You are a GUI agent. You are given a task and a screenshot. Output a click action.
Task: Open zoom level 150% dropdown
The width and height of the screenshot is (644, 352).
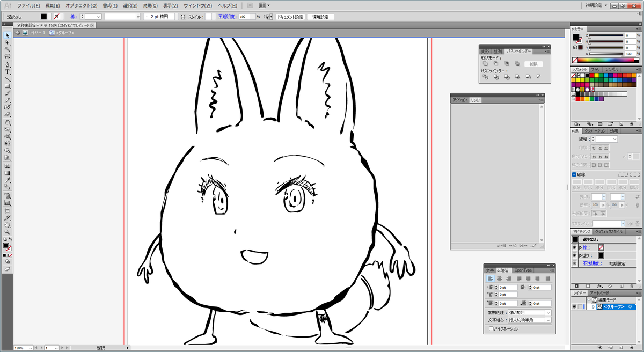pos(31,348)
